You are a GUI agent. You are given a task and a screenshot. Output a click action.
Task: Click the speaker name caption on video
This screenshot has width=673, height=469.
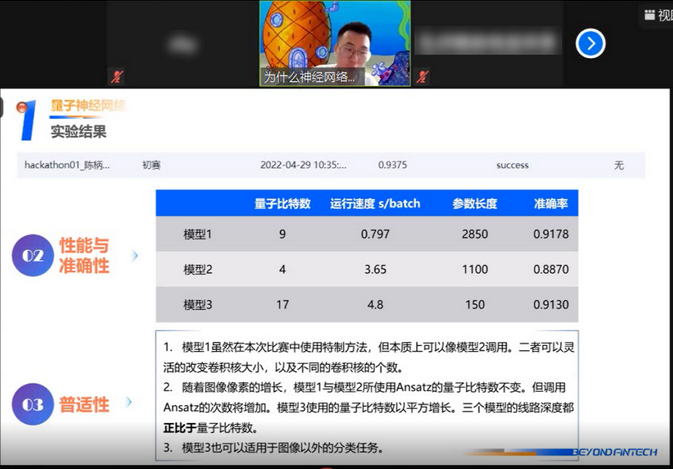coord(310,76)
